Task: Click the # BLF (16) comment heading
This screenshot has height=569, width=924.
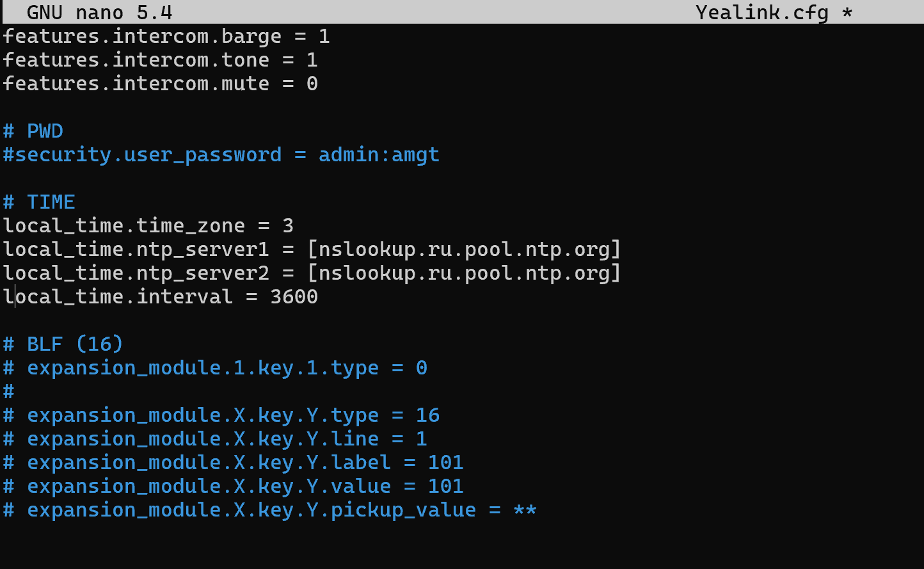Action: click(x=63, y=344)
